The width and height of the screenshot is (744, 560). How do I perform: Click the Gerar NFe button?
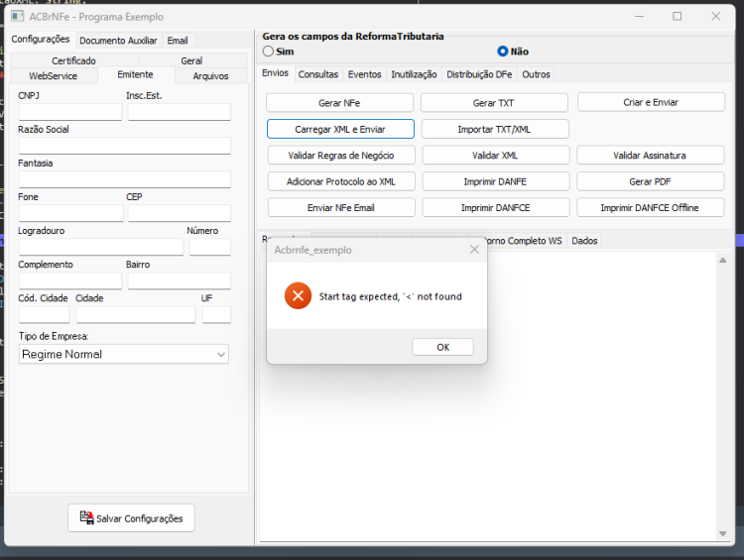(x=339, y=103)
